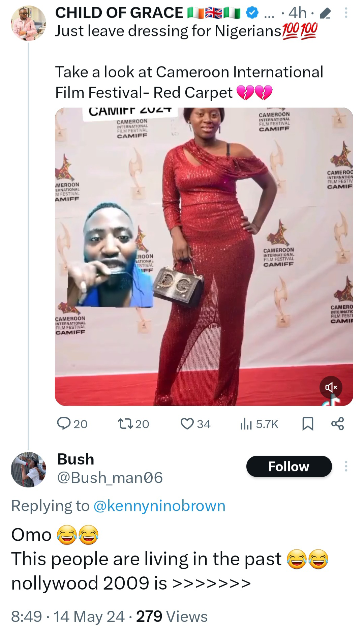Tap the 14 May 24 timestamp
The image size is (364, 630).
(89, 616)
